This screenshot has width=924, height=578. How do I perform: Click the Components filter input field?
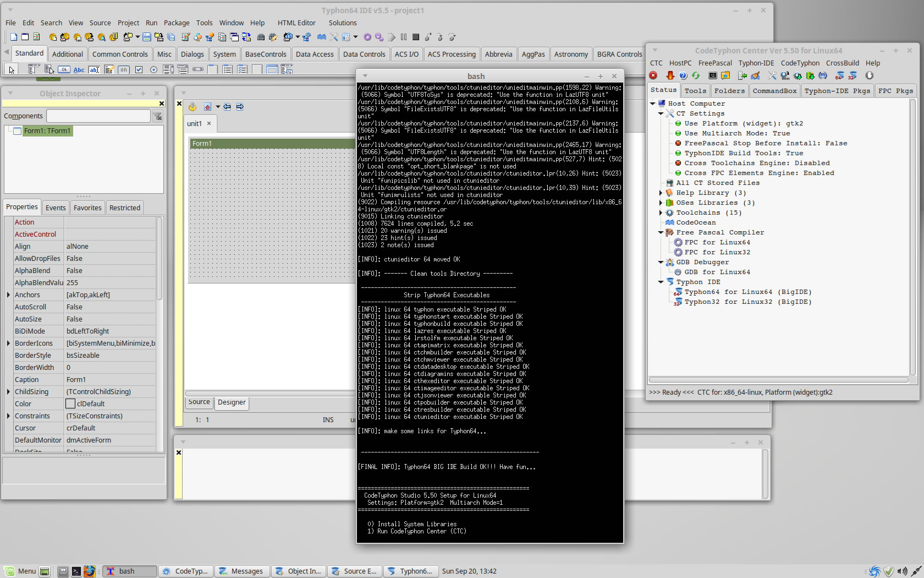click(98, 116)
